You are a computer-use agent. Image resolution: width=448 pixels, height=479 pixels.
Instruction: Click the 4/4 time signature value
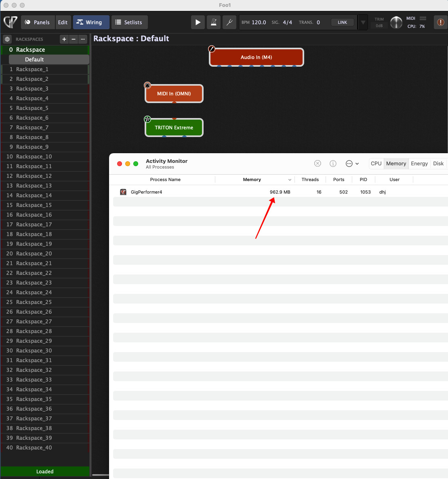tap(287, 22)
